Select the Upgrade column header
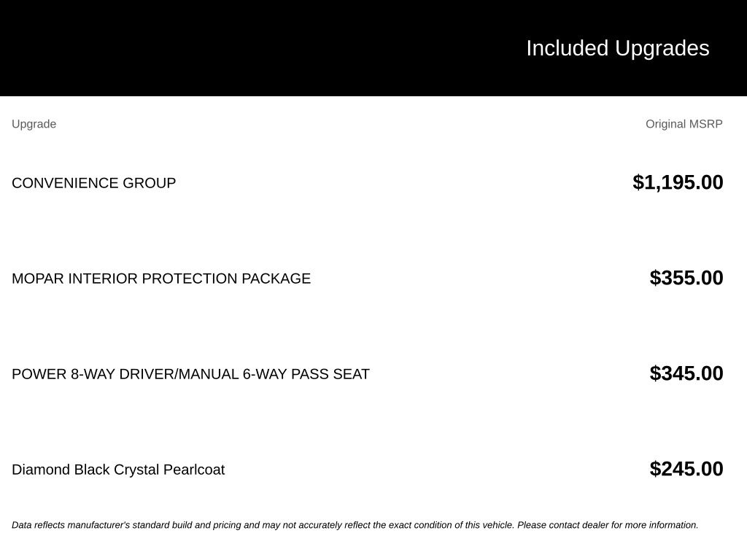The image size is (747, 560). coord(34,124)
